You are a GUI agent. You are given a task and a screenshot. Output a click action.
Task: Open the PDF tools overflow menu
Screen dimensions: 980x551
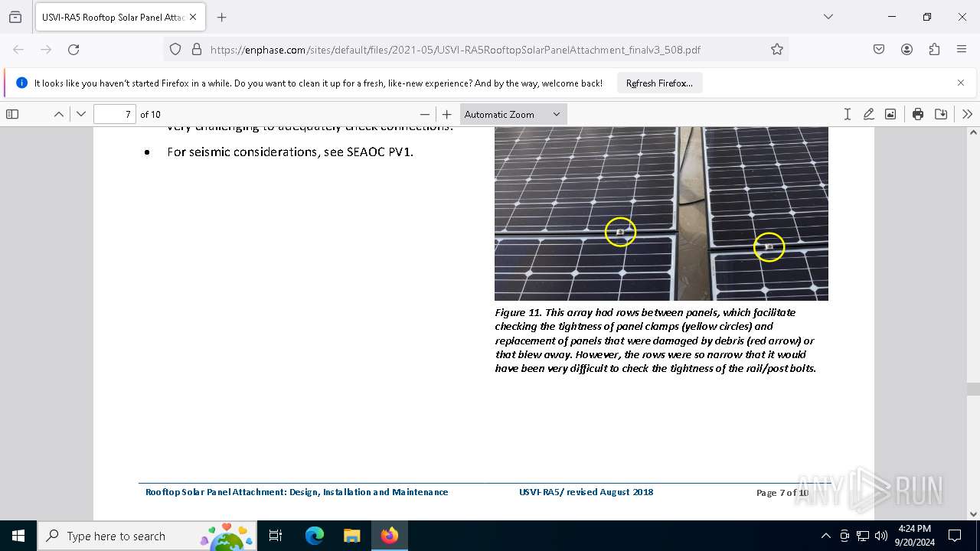(x=967, y=114)
